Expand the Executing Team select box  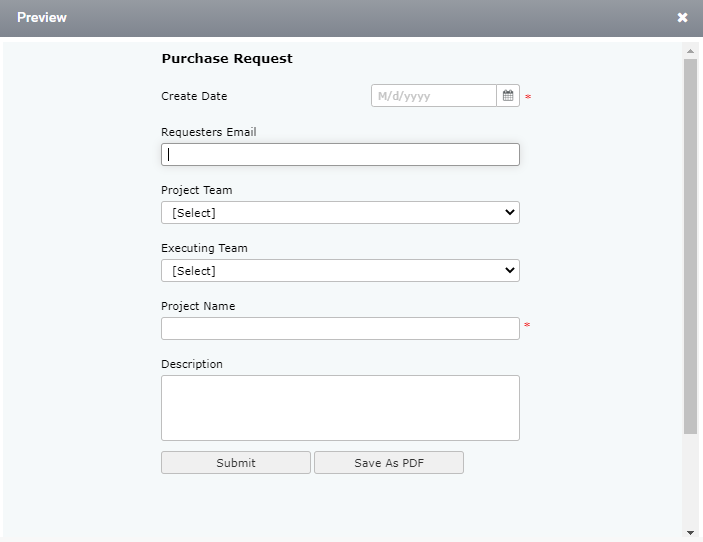[x=340, y=270]
